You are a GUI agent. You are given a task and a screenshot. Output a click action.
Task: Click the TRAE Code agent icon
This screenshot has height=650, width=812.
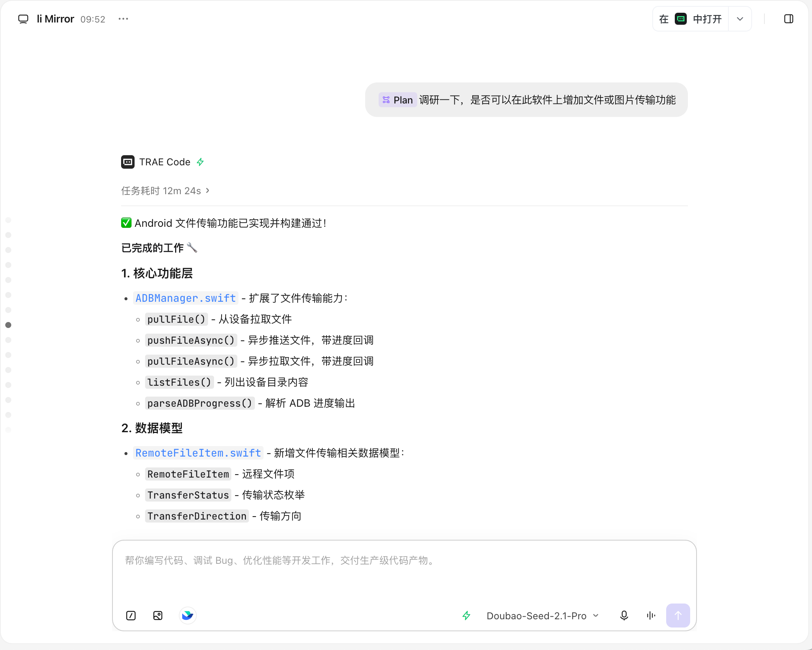(x=128, y=162)
